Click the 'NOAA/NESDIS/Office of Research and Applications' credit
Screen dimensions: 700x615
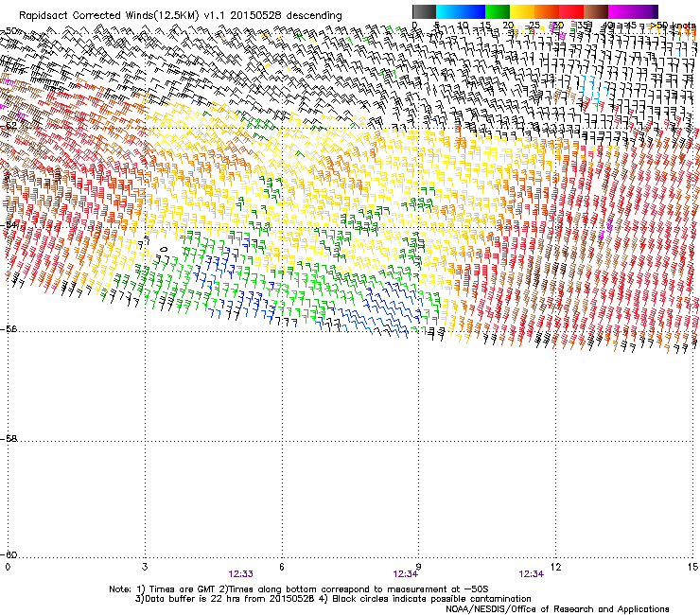pos(557,609)
